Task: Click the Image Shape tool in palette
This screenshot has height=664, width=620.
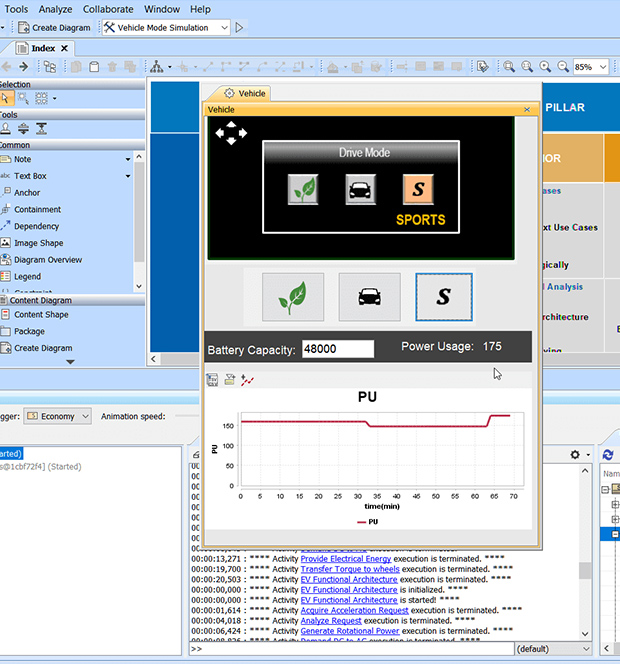Action: pos(38,243)
